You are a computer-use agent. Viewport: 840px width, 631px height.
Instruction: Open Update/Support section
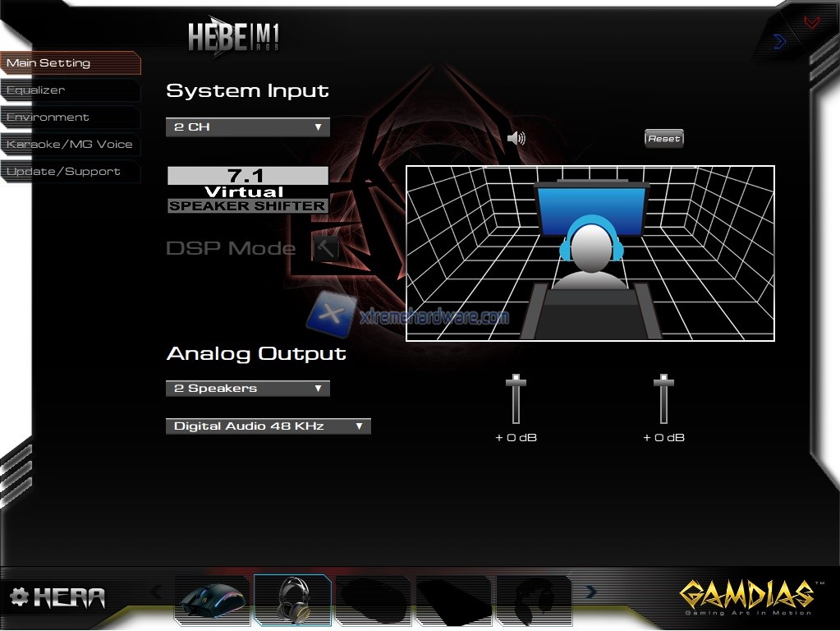(x=63, y=172)
